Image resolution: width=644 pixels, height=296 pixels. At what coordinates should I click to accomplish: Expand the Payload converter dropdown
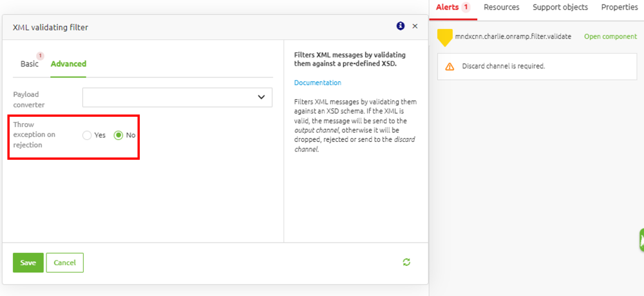pos(177,97)
